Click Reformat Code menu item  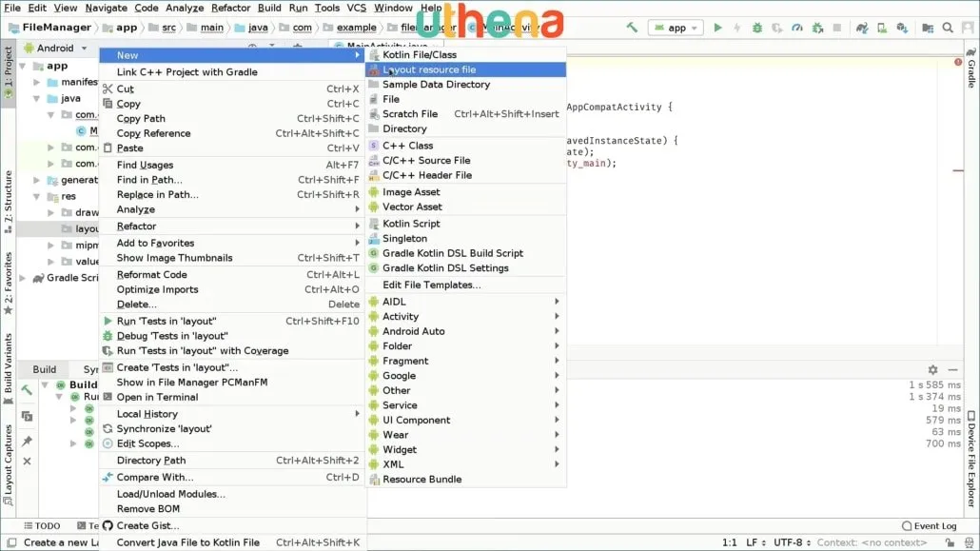232,275
